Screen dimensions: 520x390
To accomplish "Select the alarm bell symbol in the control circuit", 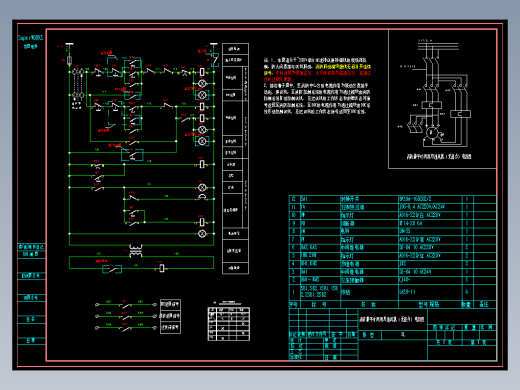I will click(202, 197).
